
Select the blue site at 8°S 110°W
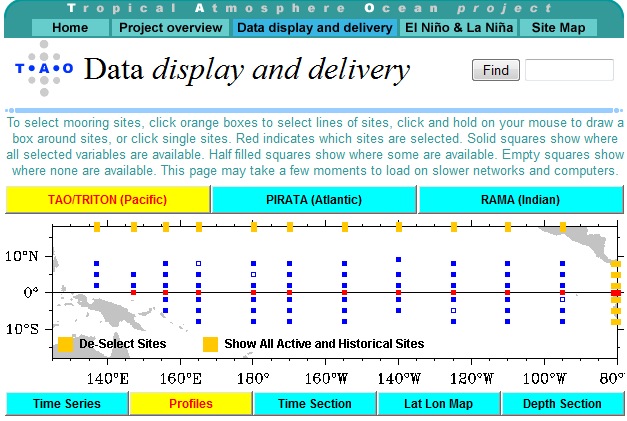click(507, 321)
